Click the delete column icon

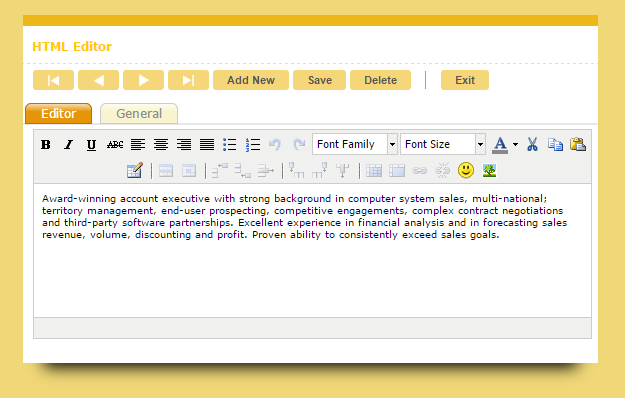click(x=342, y=170)
